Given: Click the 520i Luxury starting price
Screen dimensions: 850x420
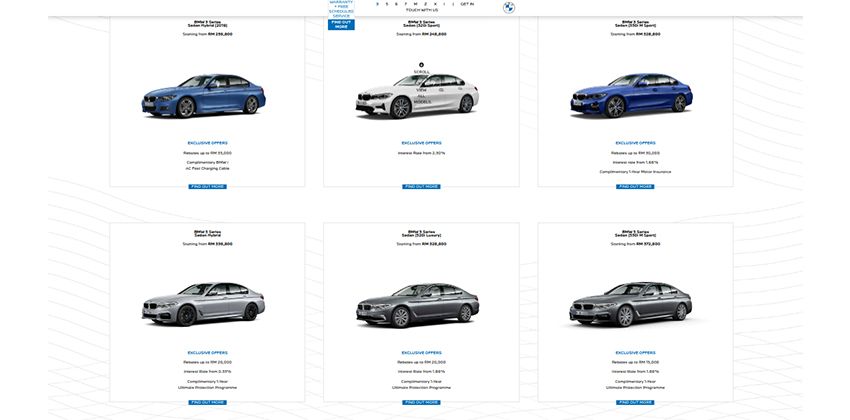Looking at the screenshot, I should 421,244.
